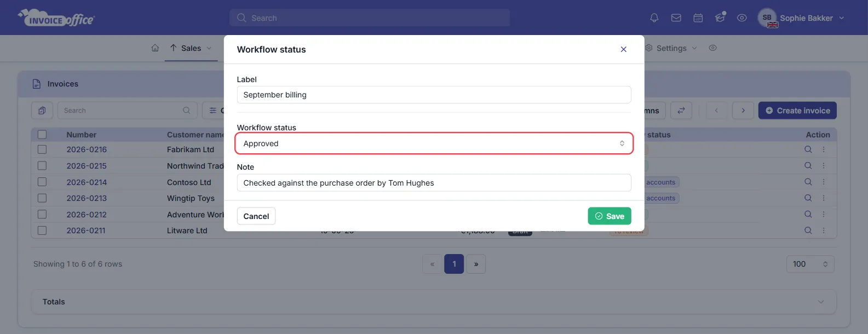The image size is (868, 334).
Task: Click the Cancel button
Action: click(x=256, y=216)
